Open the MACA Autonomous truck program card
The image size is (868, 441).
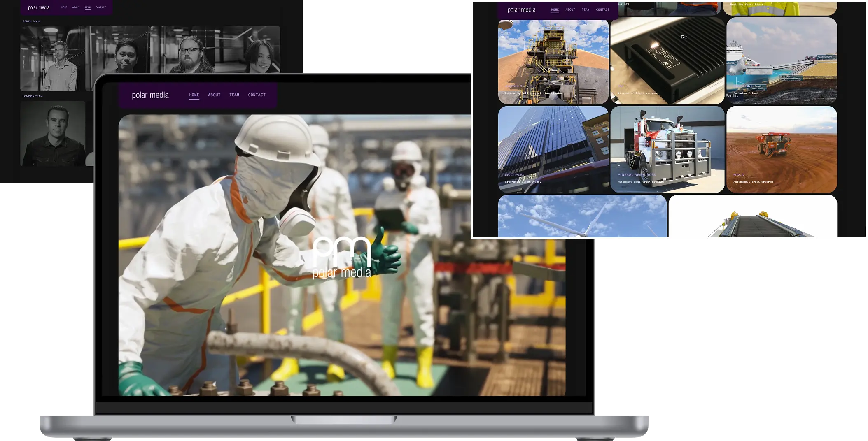[x=782, y=150]
